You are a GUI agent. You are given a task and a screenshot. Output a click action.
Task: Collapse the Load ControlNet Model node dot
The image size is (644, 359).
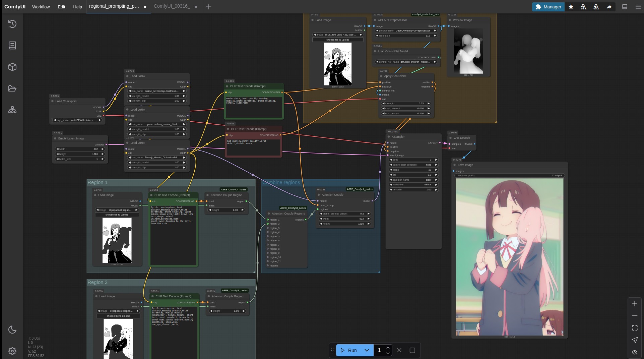(x=375, y=51)
